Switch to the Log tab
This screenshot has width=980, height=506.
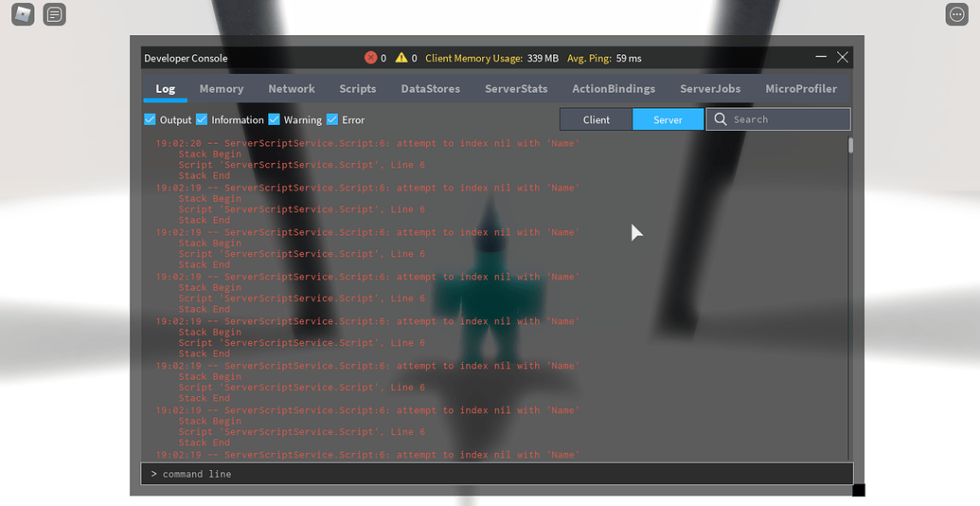click(165, 89)
